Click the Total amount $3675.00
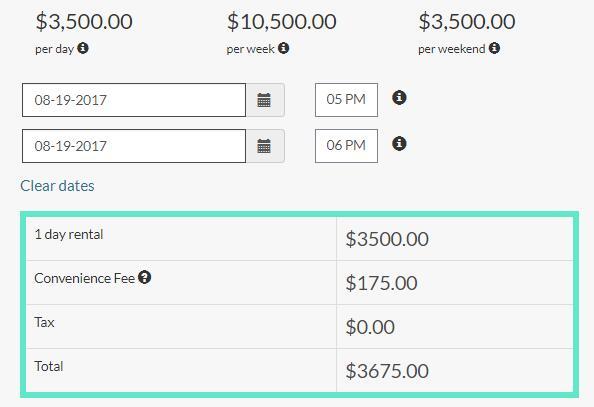Viewport: 594px width, 407px height. pos(387,371)
